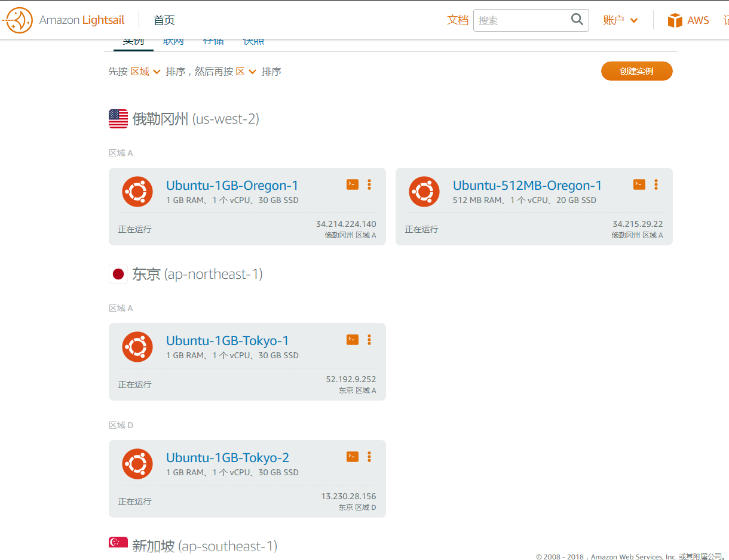Select the 实例 tab

[133, 43]
